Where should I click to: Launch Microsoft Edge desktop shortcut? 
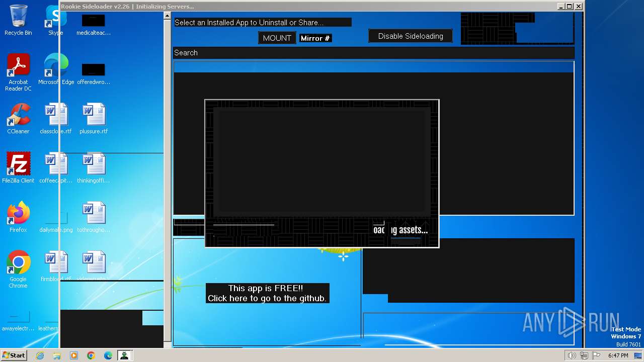[x=56, y=69]
